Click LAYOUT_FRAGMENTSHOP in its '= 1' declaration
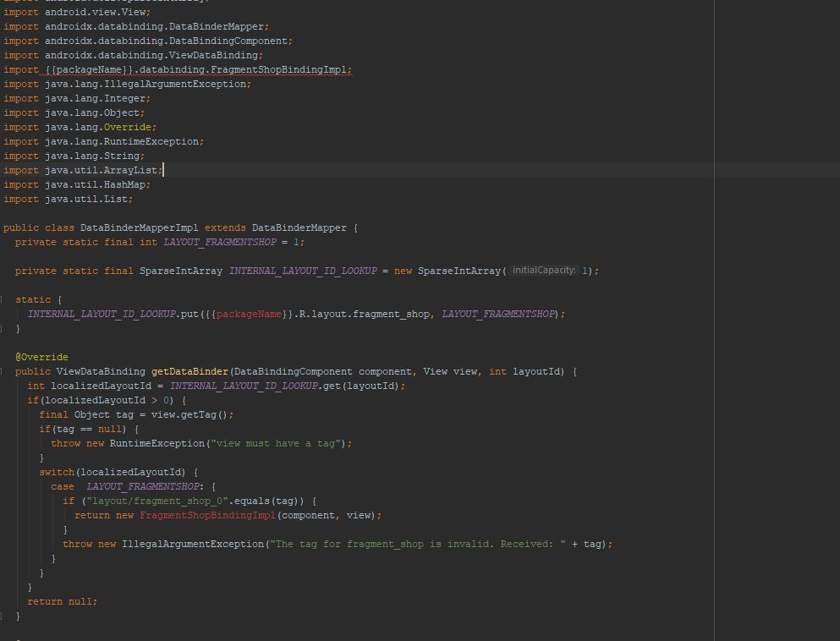This screenshot has width=840, height=641. pyautogui.click(x=220, y=242)
